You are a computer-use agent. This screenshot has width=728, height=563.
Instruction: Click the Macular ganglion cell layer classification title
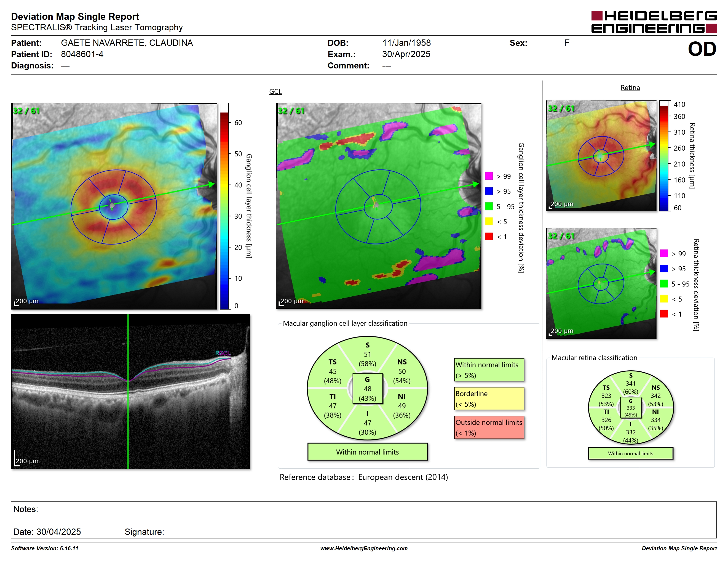[345, 323]
